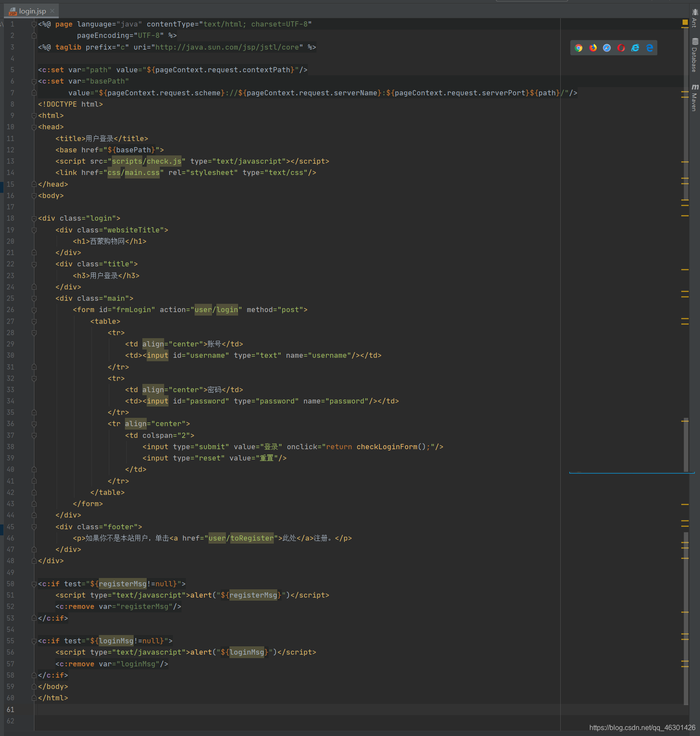The width and height of the screenshot is (700, 736).
Task: Open the page preview in Internet Explorer
Action: click(636, 48)
